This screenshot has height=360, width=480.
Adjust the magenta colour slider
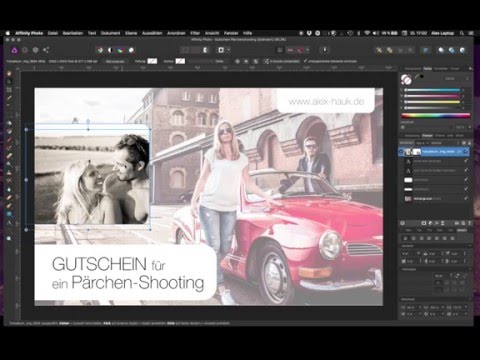point(432,96)
